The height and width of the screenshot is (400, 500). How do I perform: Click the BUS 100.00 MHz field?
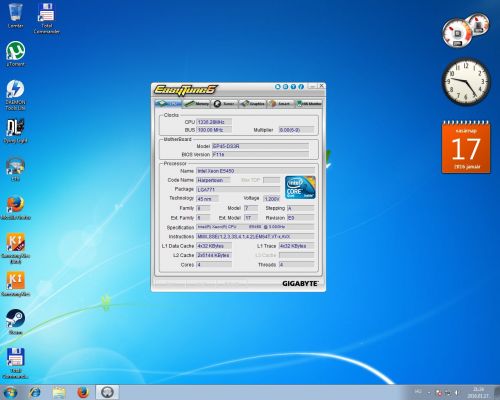pyautogui.click(x=214, y=130)
